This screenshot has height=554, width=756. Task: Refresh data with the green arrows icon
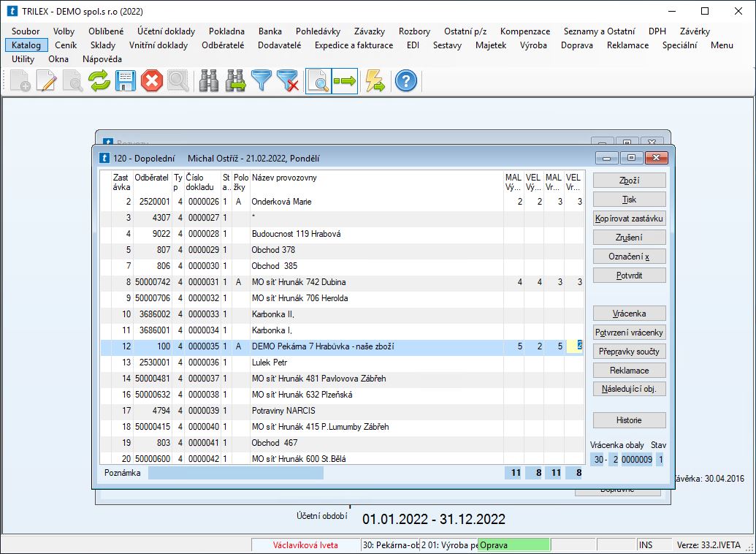[99, 81]
